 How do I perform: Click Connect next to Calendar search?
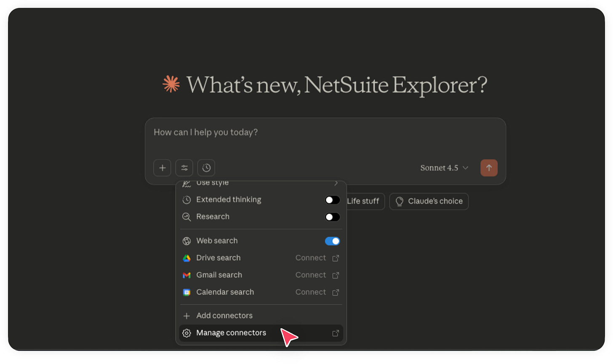(311, 292)
